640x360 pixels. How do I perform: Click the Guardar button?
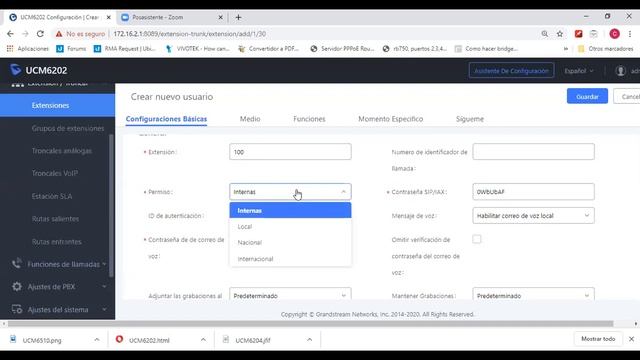pos(587,96)
